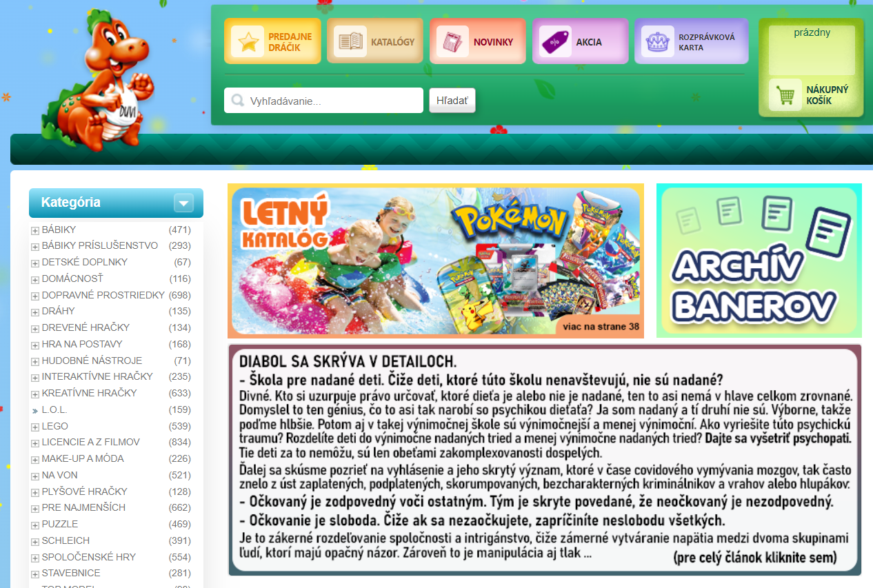The width and height of the screenshot is (873, 588).
Task: Open the Katalógy book icon
Action: pos(350,42)
